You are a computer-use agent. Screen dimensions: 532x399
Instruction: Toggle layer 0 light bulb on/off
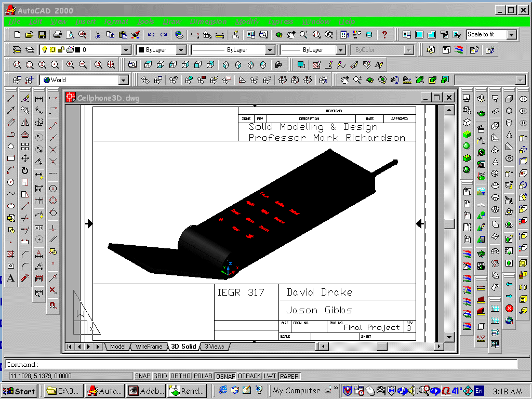tap(44, 50)
